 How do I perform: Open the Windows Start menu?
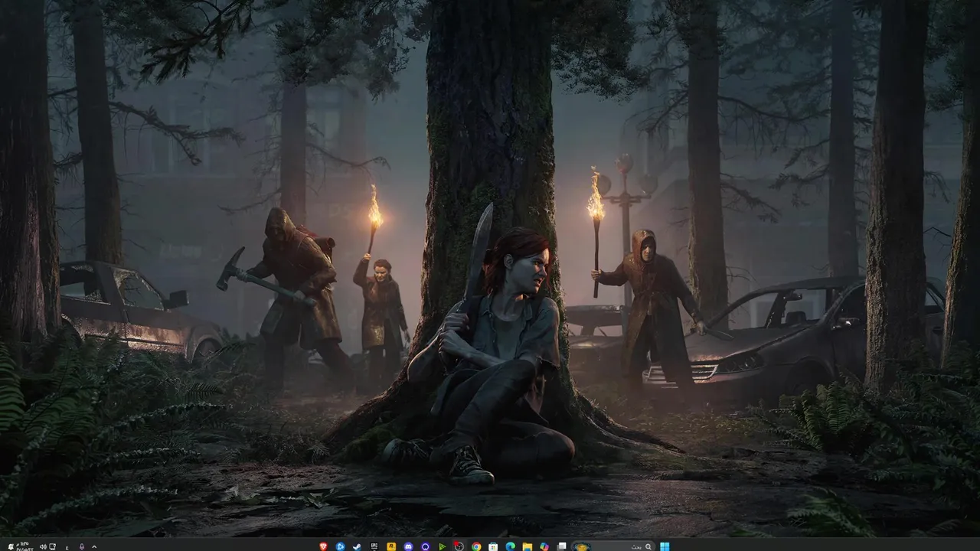coord(665,546)
